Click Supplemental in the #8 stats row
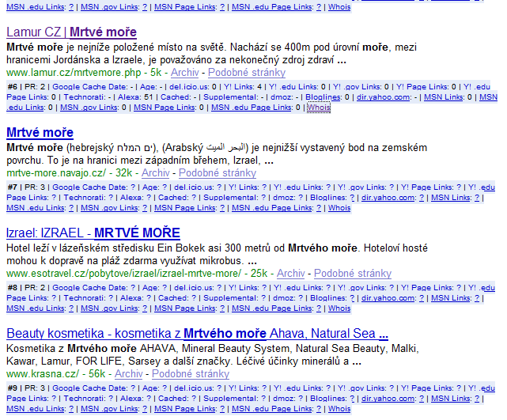The image size is (507, 420). [x=231, y=298]
